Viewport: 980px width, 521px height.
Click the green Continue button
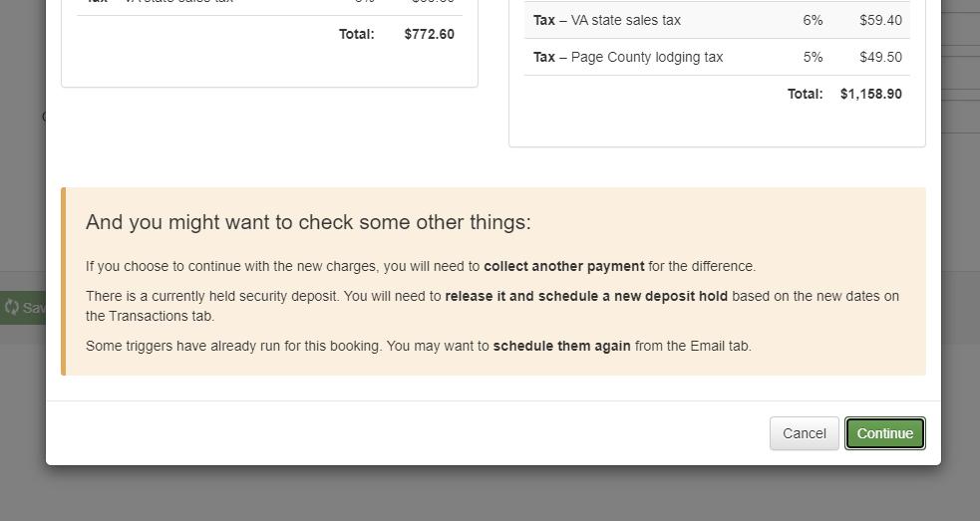click(884, 433)
